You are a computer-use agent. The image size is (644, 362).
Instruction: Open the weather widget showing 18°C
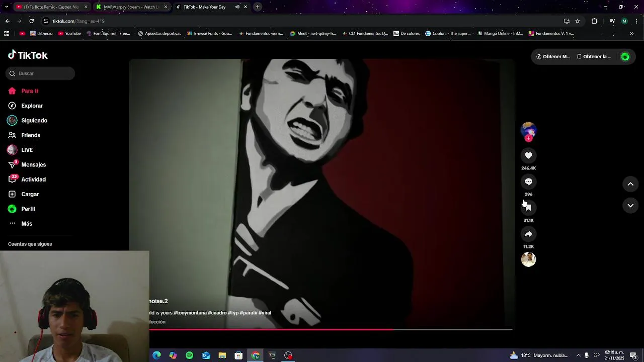pos(539,355)
